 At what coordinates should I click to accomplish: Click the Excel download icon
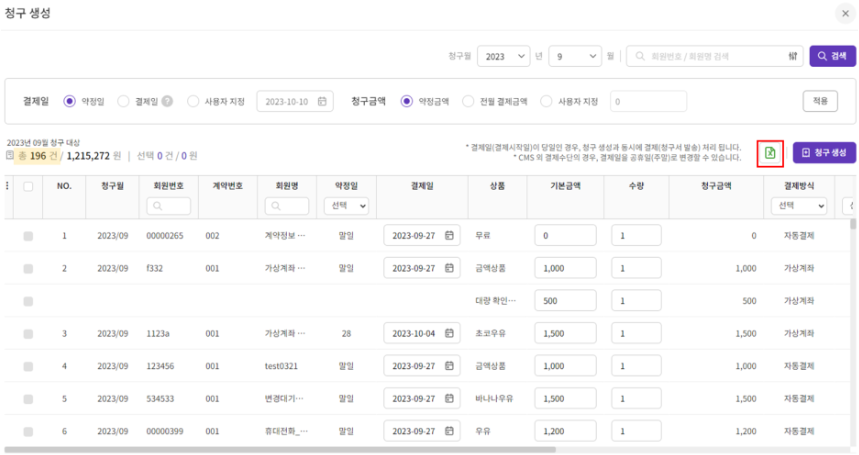(770, 153)
